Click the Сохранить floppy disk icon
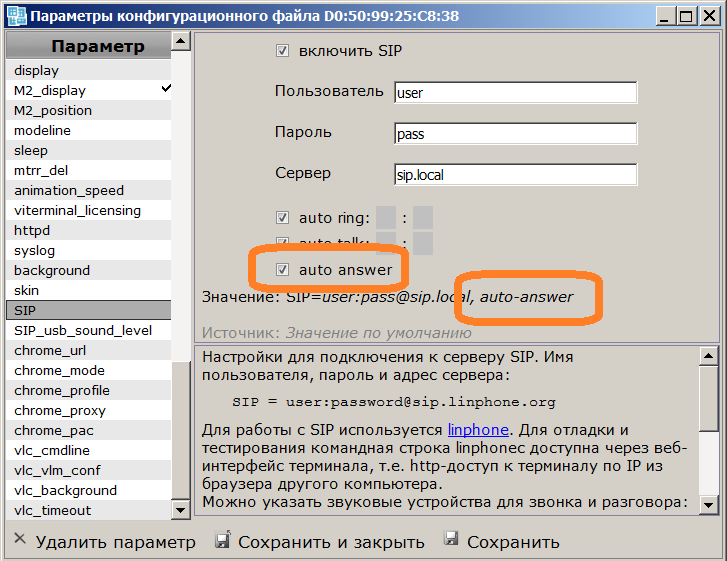 tap(451, 540)
